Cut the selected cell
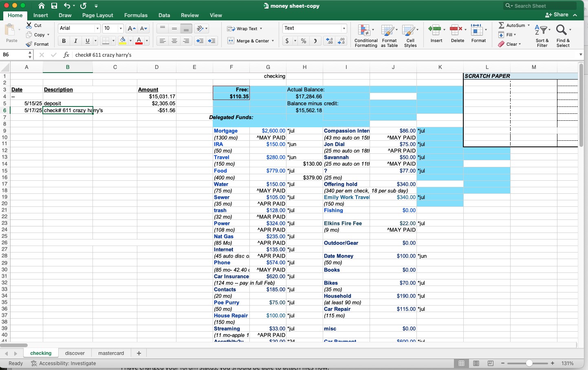This screenshot has width=588, height=370. (x=34, y=25)
